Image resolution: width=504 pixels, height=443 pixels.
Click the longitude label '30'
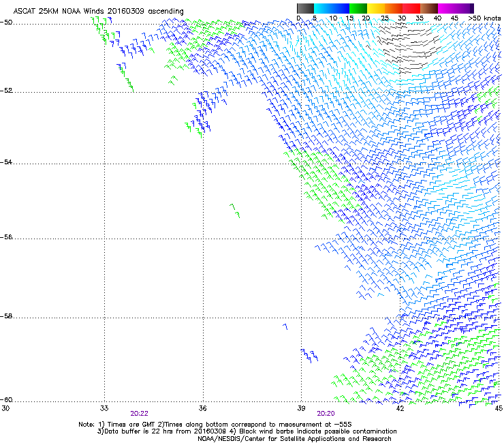5,408
